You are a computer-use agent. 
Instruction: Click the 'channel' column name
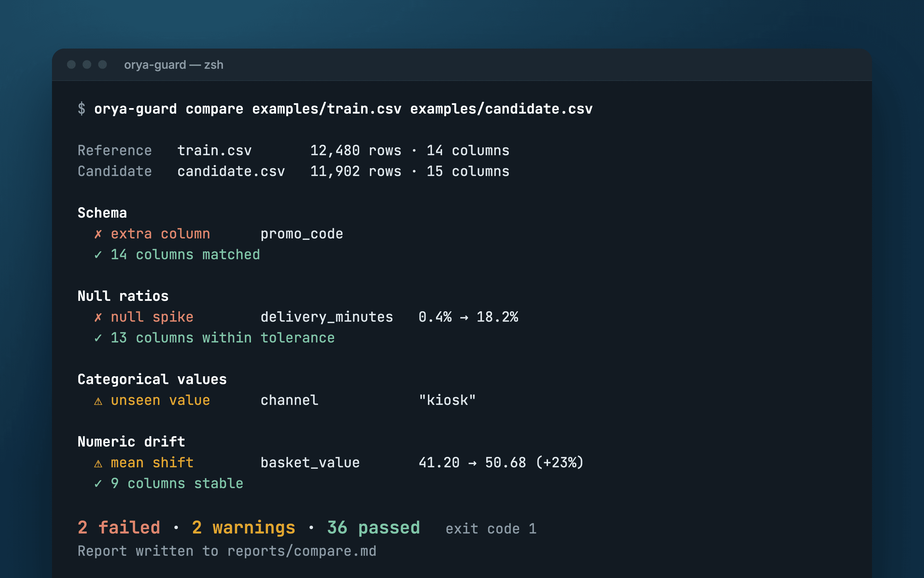[x=289, y=400]
